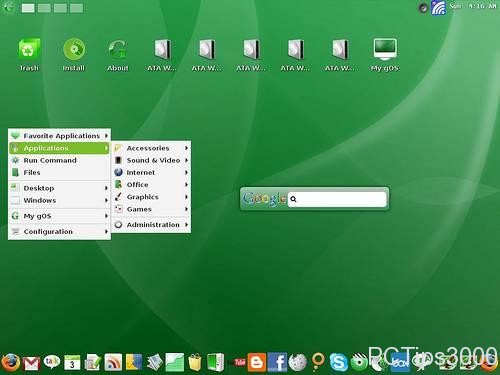Open Gmail envelope icon in dock

[x=32, y=363]
